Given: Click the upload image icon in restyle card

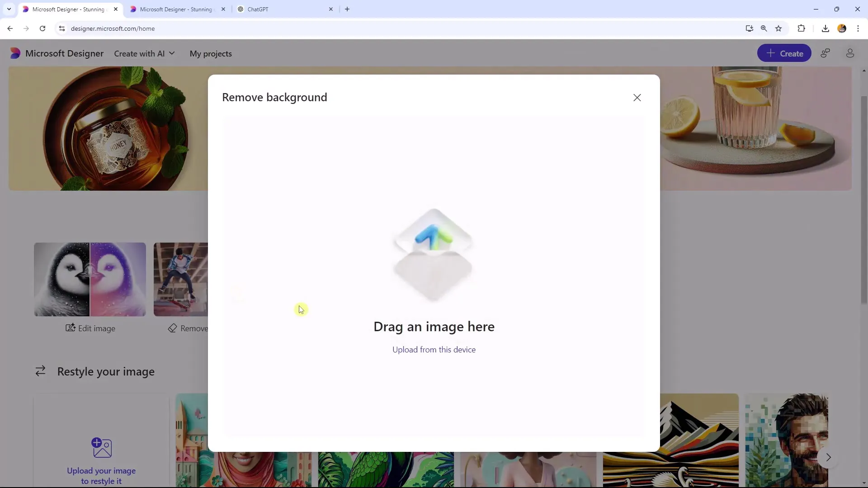Looking at the screenshot, I should point(102,448).
